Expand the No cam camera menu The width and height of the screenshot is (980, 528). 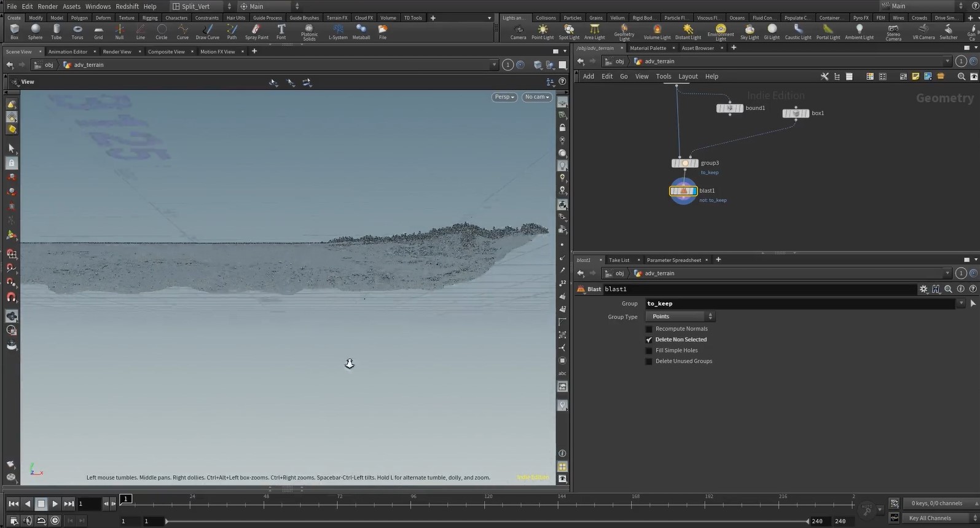coord(537,97)
